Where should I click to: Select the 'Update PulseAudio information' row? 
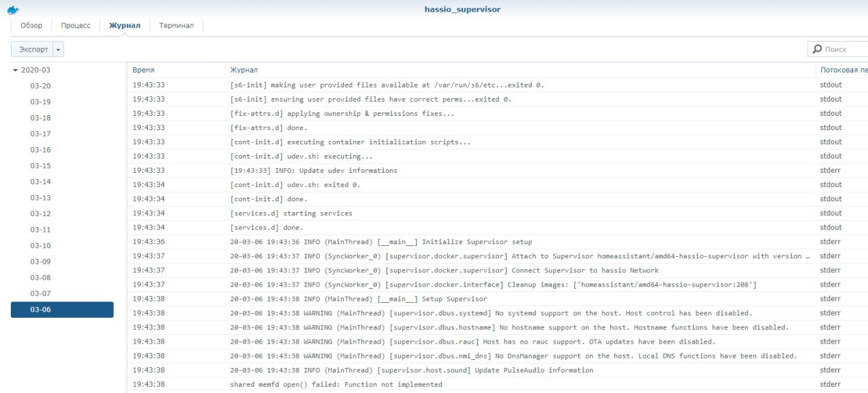498,369
